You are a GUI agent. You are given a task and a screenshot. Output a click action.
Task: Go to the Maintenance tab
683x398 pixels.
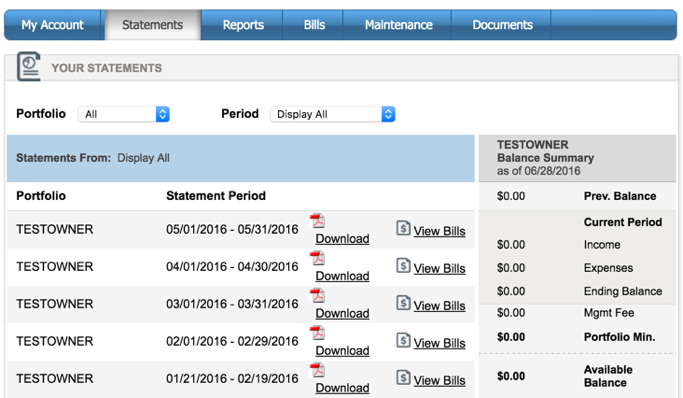[x=398, y=25]
